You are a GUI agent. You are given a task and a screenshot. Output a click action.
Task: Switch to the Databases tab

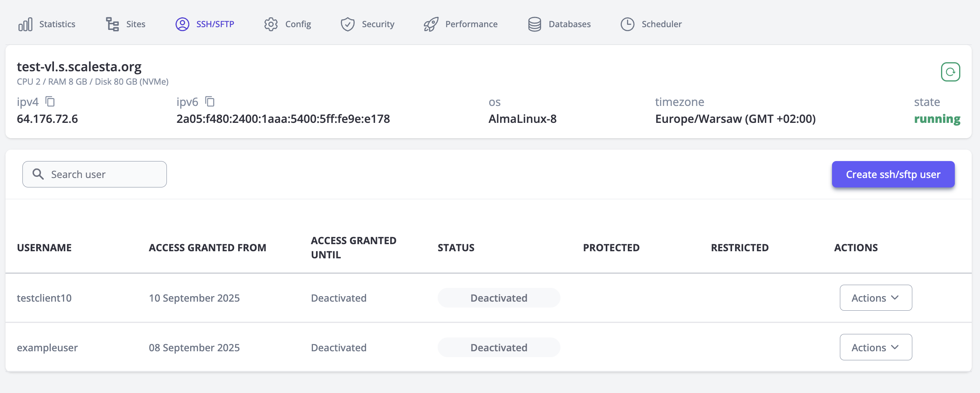coord(569,24)
